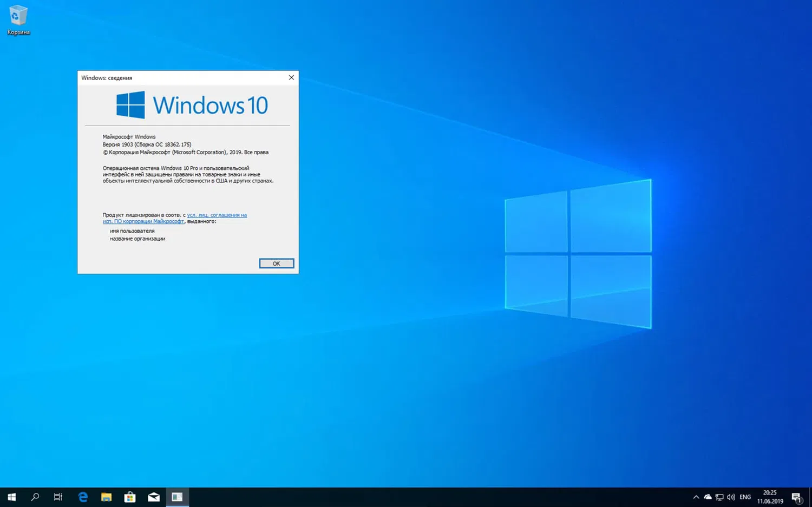Open Action Center notifications

tap(797, 496)
